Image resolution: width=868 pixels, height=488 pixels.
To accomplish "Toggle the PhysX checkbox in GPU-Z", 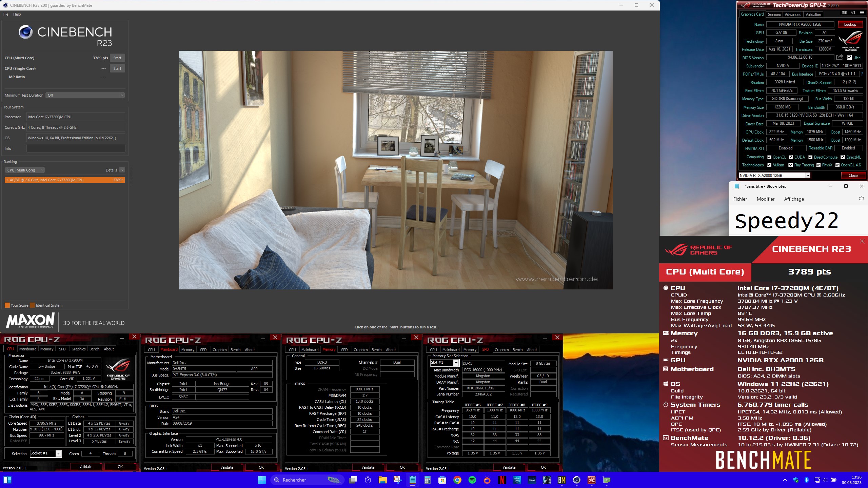I will tap(818, 165).
